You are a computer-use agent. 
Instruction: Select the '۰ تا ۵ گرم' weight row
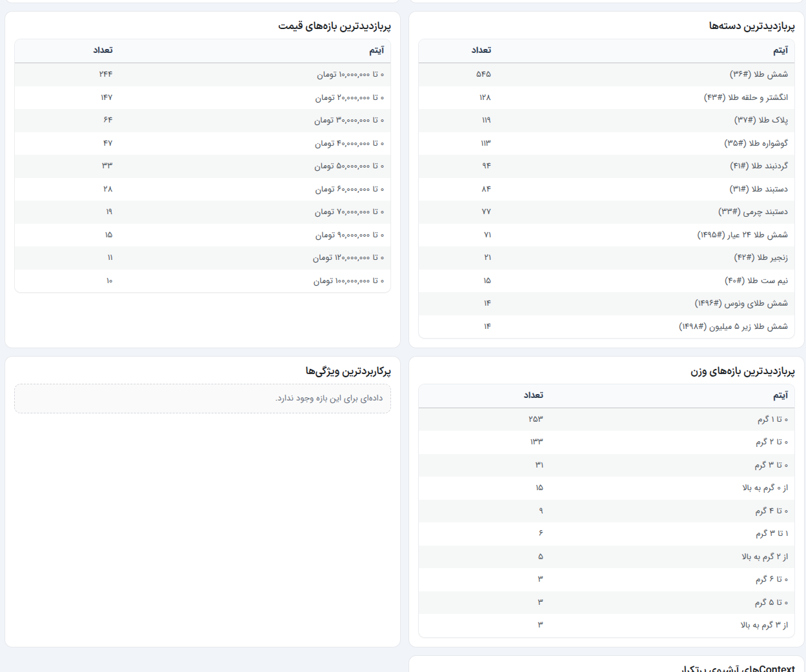click(607, 602)
